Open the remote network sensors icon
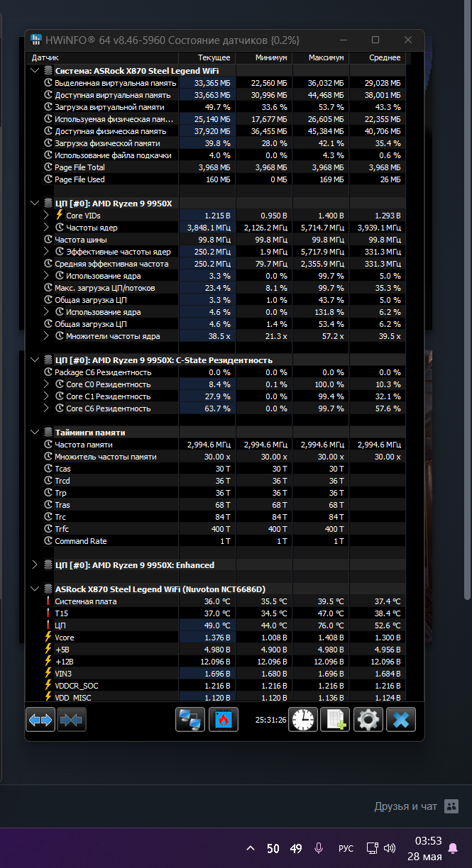The width and height of the screenshot is (472, 868). point(190,719)
